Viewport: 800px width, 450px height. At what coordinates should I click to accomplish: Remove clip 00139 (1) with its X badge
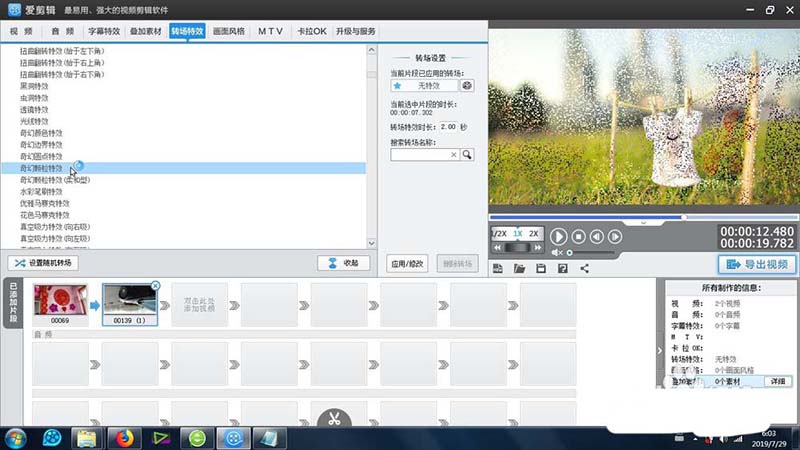click(x=156, y=286)
